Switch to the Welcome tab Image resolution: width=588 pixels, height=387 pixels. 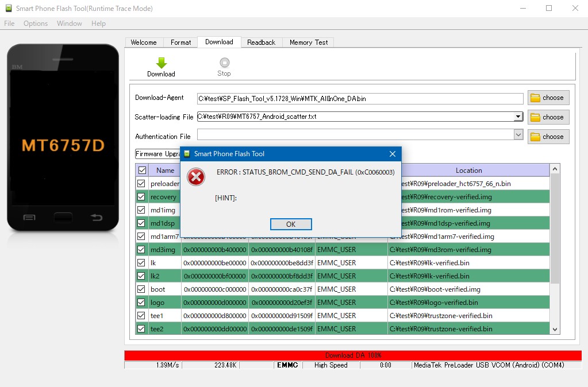click(144, 42)
